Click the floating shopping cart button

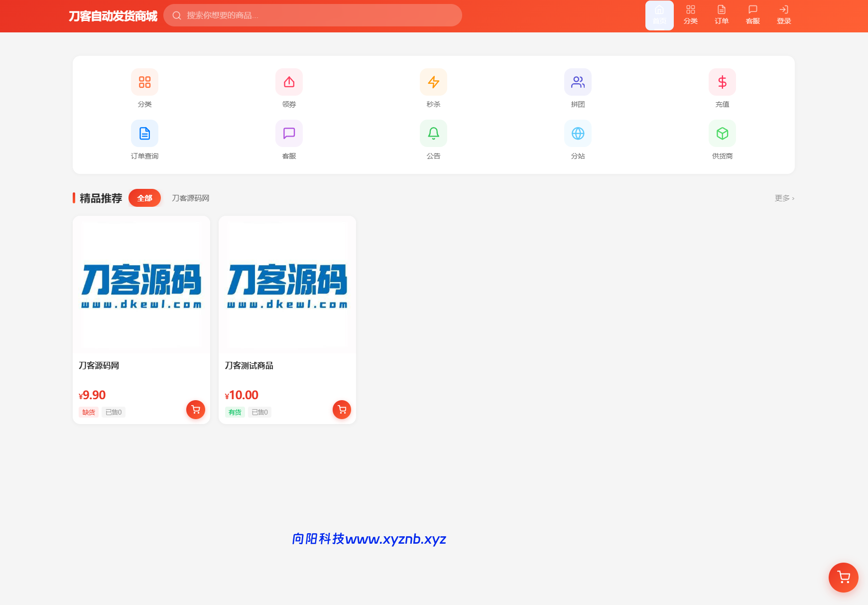pyautogui.click(x=843, y=577)
